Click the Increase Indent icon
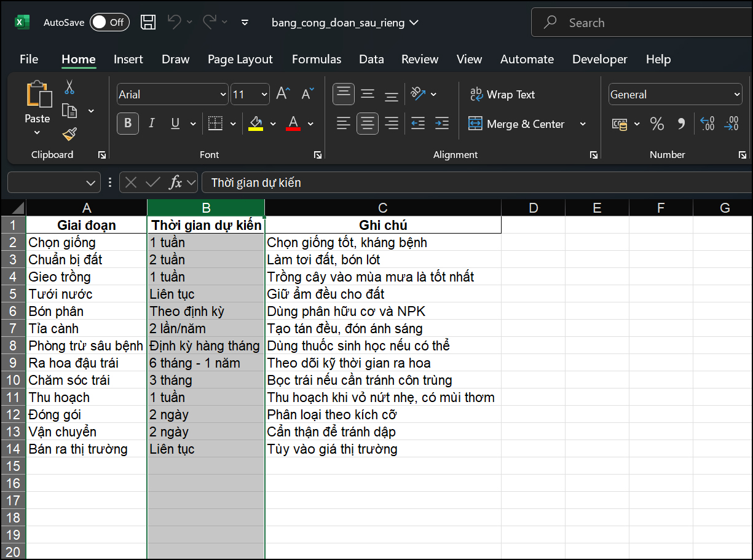 click(441, 124)
